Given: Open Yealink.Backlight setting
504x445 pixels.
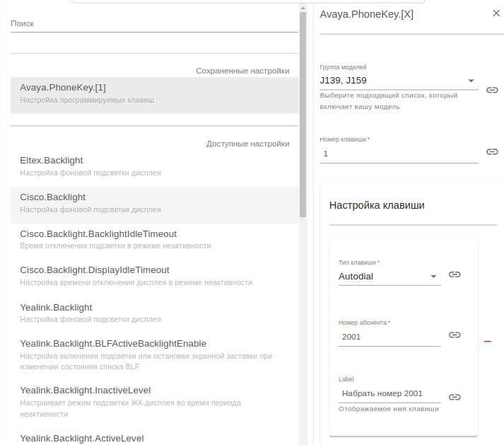Looking at the screenshot, I should pyautogui.click(x=154, y=313).
